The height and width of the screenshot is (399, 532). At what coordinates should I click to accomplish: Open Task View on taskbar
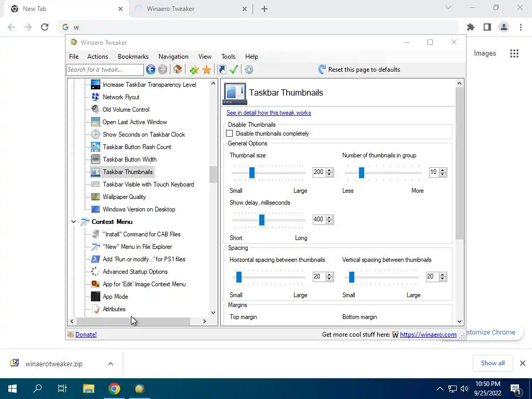(62, 389)
